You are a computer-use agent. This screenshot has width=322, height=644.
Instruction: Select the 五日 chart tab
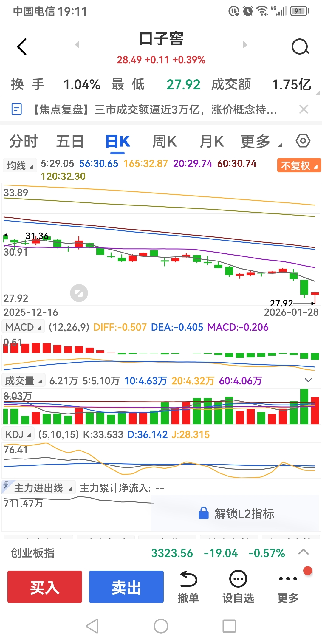[70, 141]
